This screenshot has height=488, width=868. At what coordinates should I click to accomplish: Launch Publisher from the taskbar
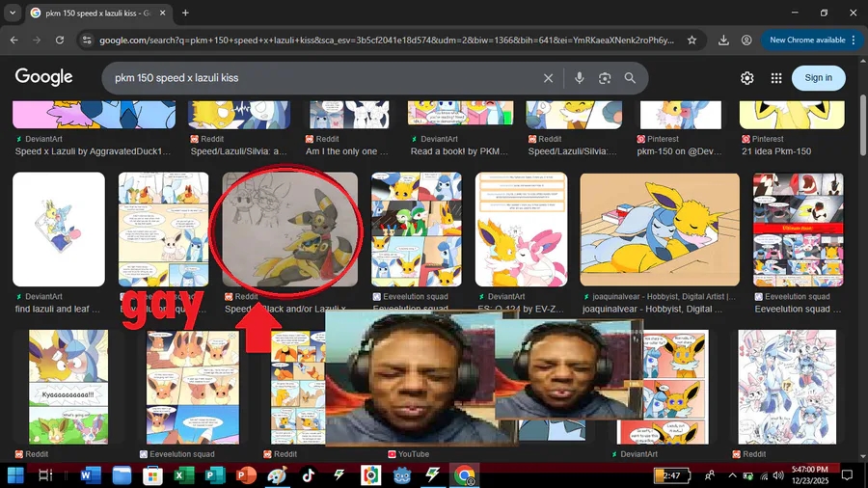(x=215, y=475)
